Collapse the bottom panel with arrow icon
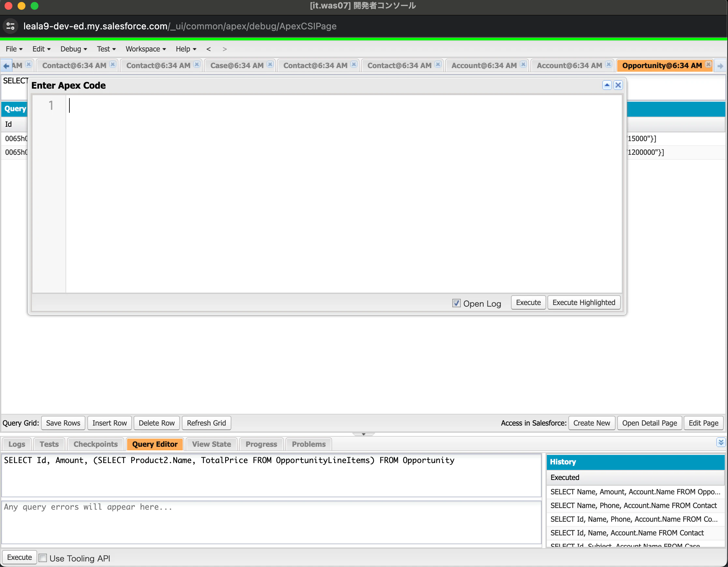This screenshot has height=567, width=728. (721, 442)
